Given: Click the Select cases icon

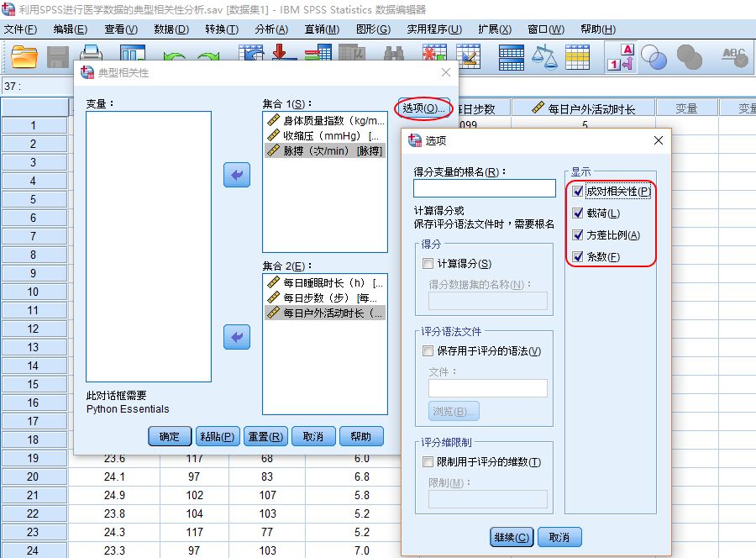Looking at the screenshot, I should point(577,57).
